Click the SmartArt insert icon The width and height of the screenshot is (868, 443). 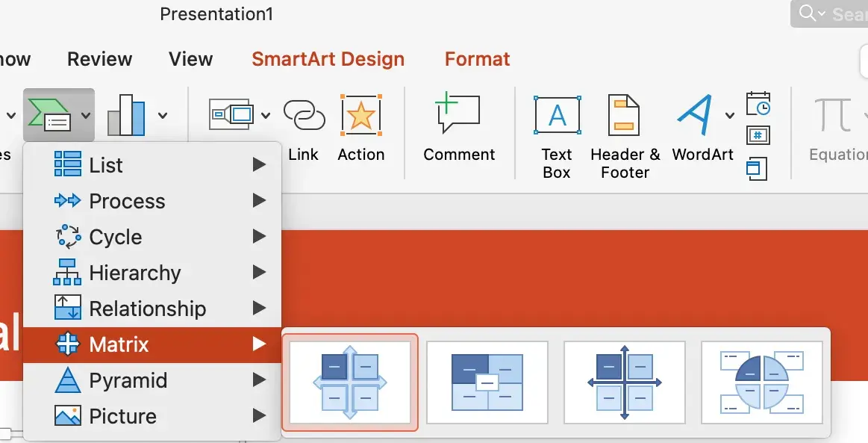[49, 115]
